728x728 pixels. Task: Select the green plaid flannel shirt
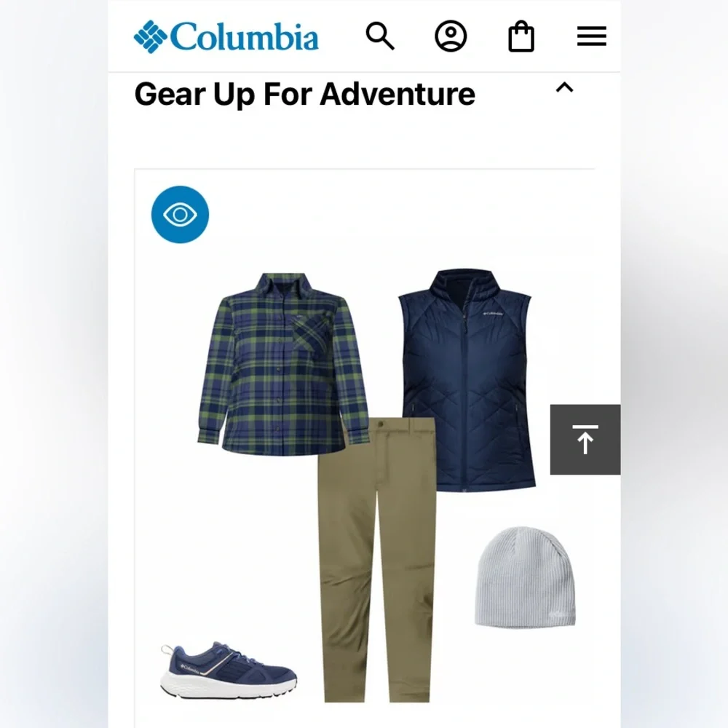pos(283,363)
